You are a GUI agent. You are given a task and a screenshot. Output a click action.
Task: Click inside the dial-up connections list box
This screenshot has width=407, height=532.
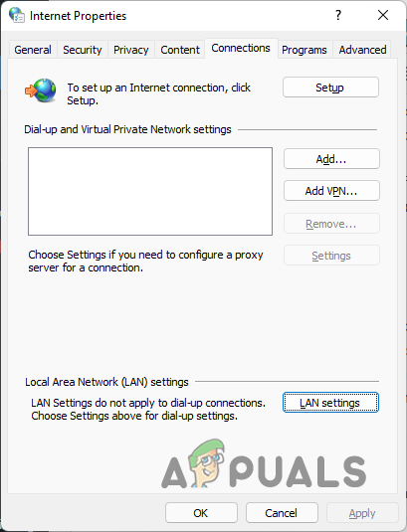click(x=150, y=191)
